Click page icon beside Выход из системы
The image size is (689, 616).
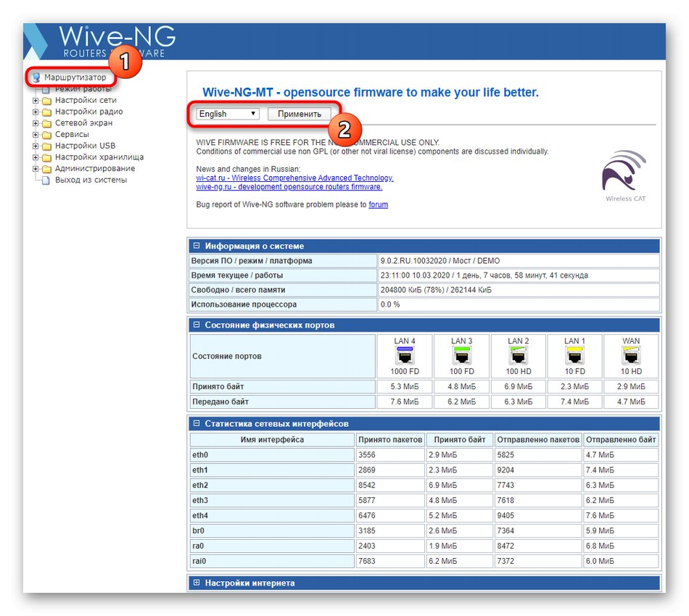46,180
